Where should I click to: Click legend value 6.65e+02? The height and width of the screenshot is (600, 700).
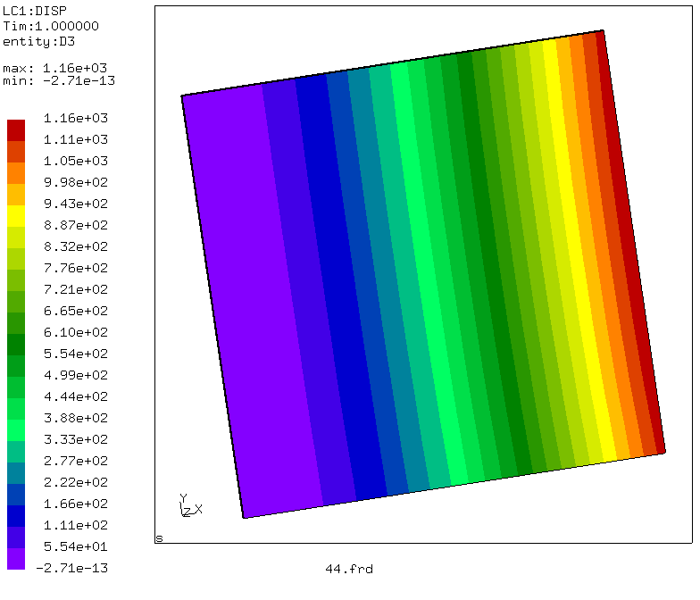click(76, 311)
